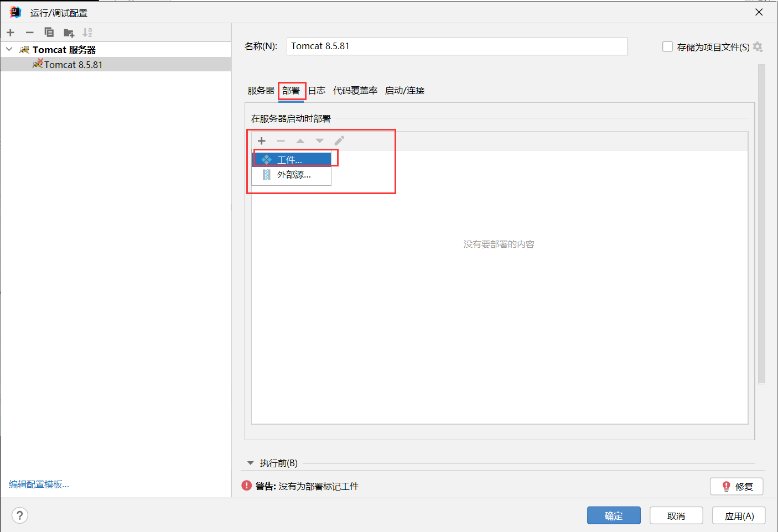Switch to the 部署 tab
This screenshot has width=778, height=532.
291,91
